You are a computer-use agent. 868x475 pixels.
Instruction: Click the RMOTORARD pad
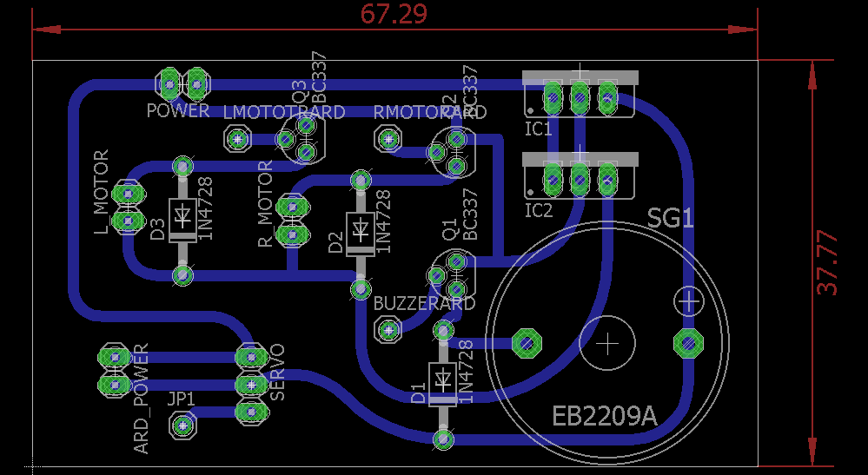pyautogui.click(x=388, y=138)
